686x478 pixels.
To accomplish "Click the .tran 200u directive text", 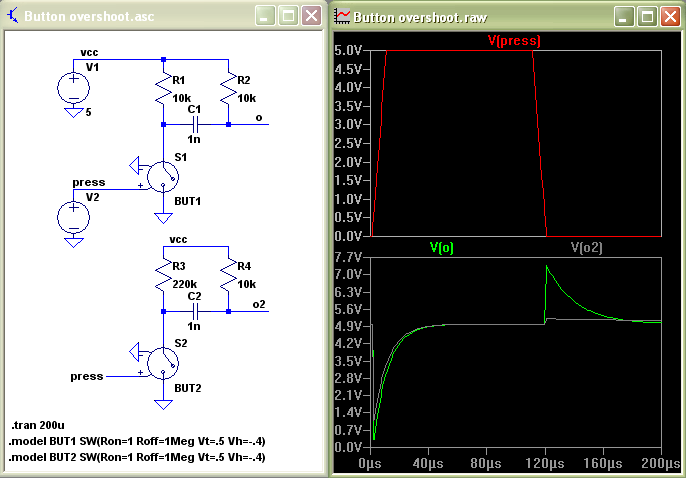I will coord(39,426).
